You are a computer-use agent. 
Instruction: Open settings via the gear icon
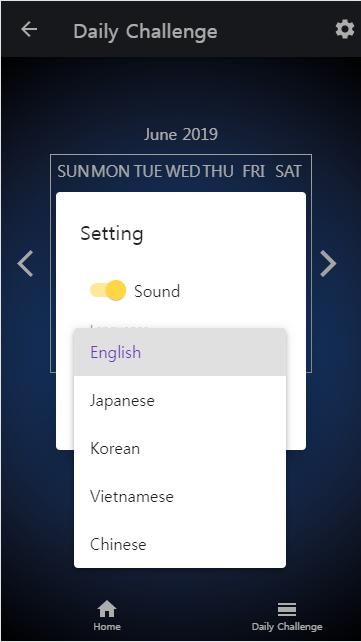(x=345, y=29)
